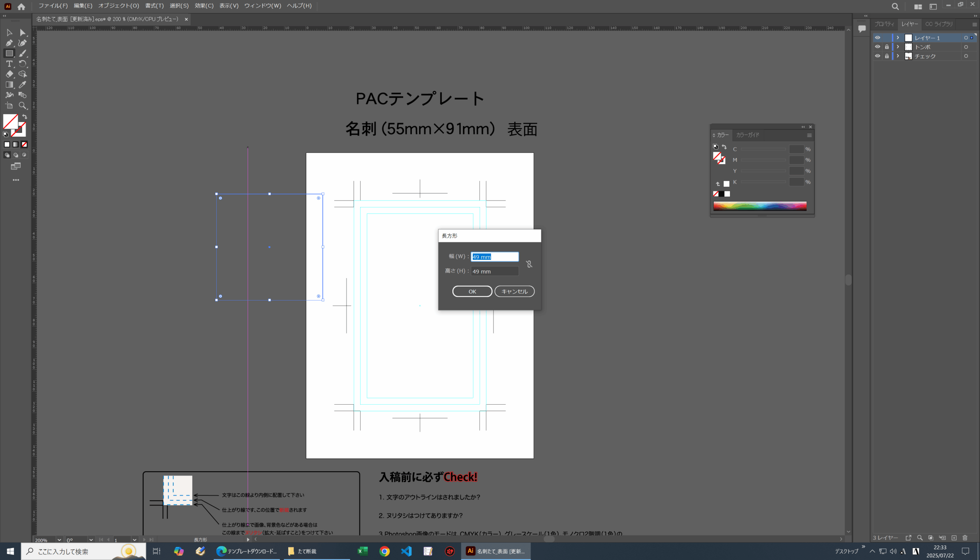Open the オブジェクト(O) menu
Image resolution: width=980 pixels, height=560 pixels.
coord(118,6)
